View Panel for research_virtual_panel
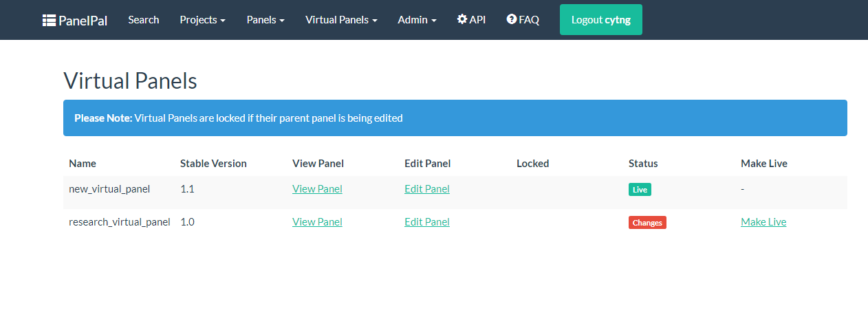868x328 pixels. 317,222
